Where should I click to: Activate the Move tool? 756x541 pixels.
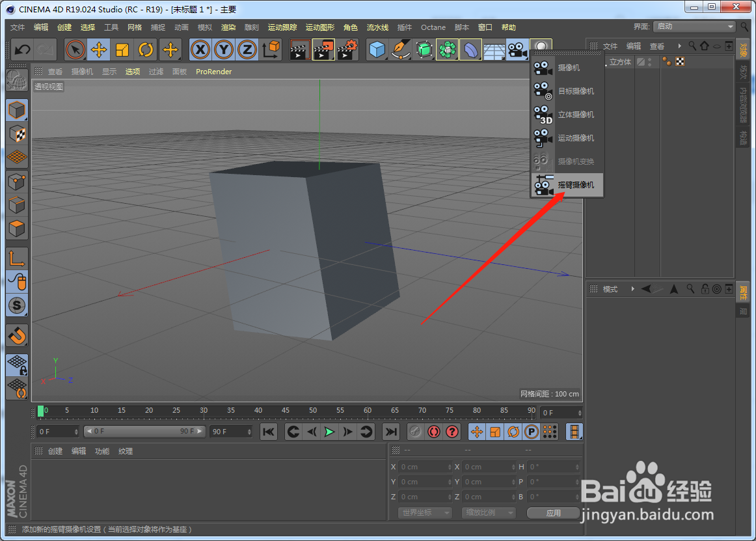99,49
